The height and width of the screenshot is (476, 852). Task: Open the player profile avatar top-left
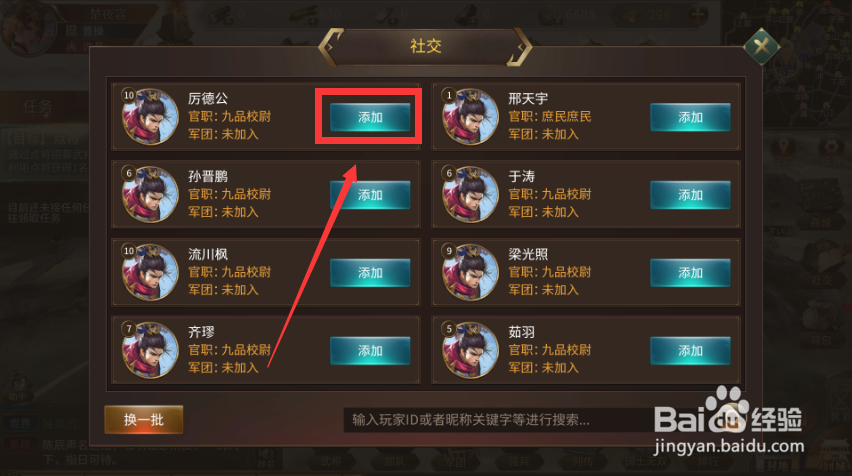[x=28, y=27]
